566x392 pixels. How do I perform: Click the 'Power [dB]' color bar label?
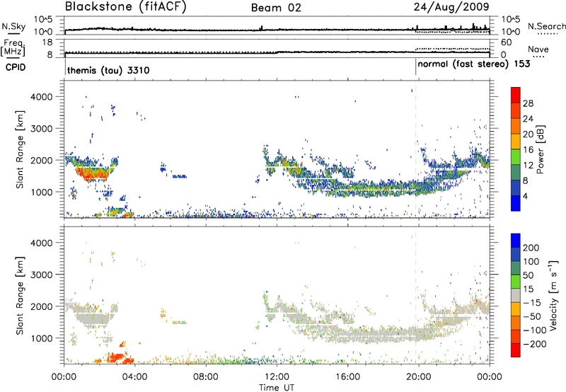pos(540,149)
